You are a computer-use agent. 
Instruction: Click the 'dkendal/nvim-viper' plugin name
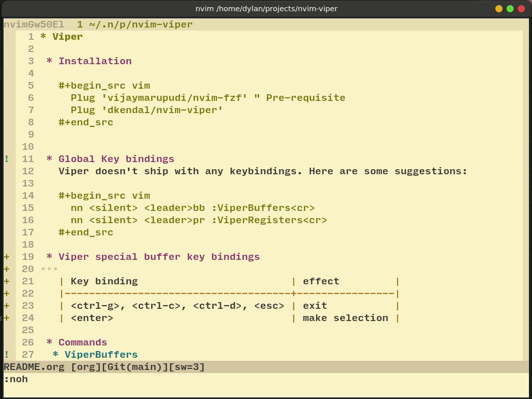tap(162, 110)
